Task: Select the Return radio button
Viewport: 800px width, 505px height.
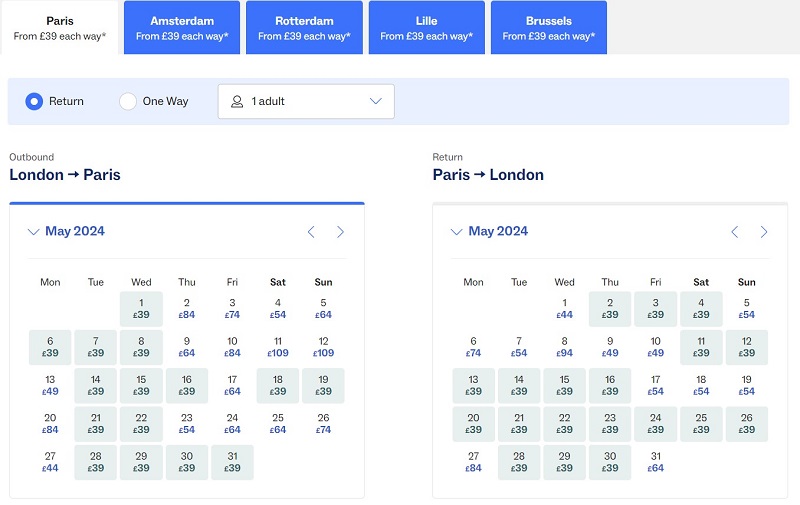Action: pos(34,102)
